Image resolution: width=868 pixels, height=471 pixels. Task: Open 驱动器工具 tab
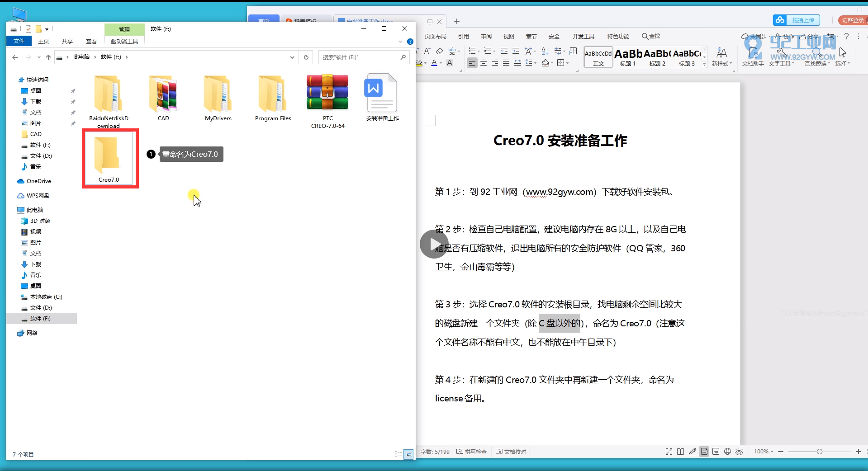click(x=124, y=41)
